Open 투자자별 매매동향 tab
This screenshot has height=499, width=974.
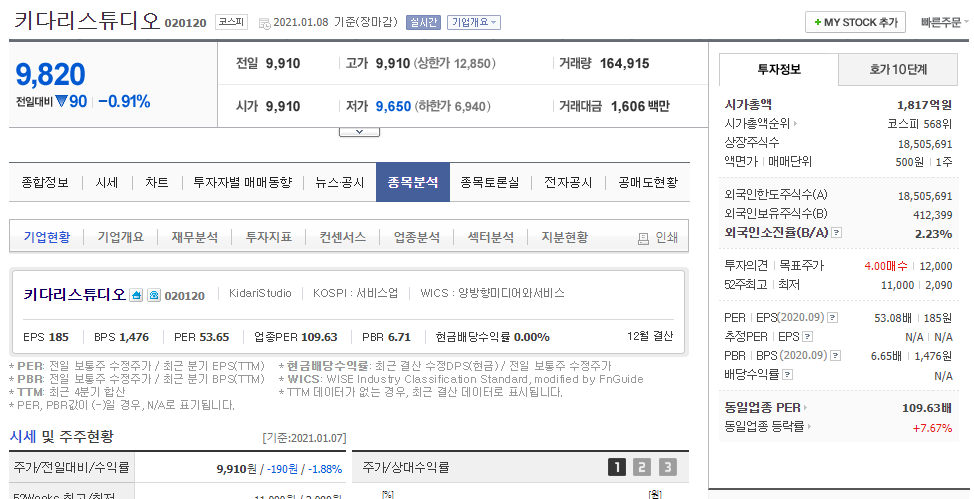[x=242, y=183]
